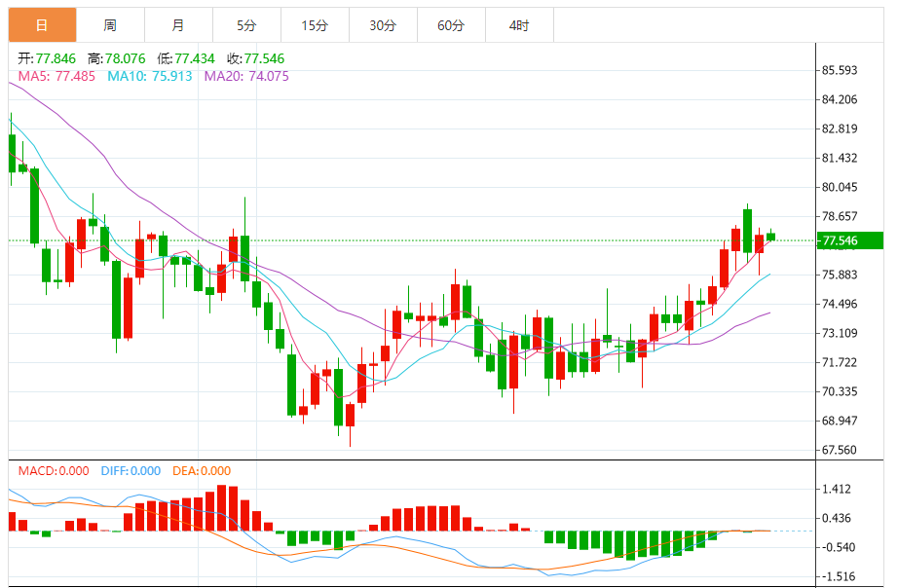Click the 1.412 MACD axis label
This screenshot has height=588, width=898.
(836, 489)
